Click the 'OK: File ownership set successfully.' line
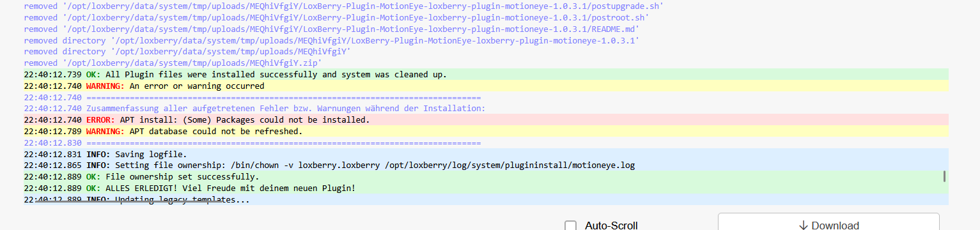The width and height of the screenshot is (980, 230). coord(486,177)
